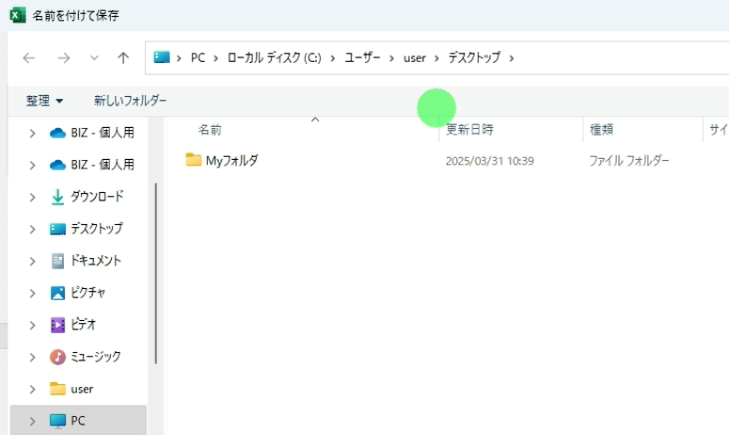The image size is (729, 435).
Task: Select the Myフォルダ folder icon
Action: pyautogui.click(x=193, y=160)
